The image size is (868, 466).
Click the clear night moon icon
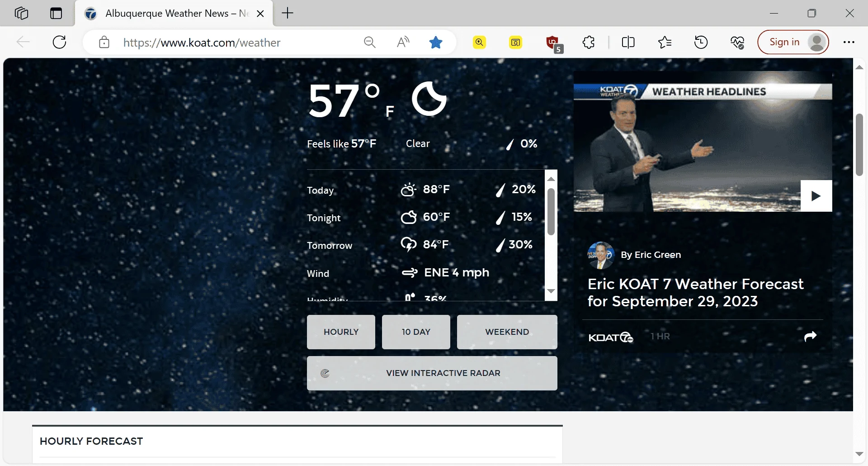click(x=429, y=99)
